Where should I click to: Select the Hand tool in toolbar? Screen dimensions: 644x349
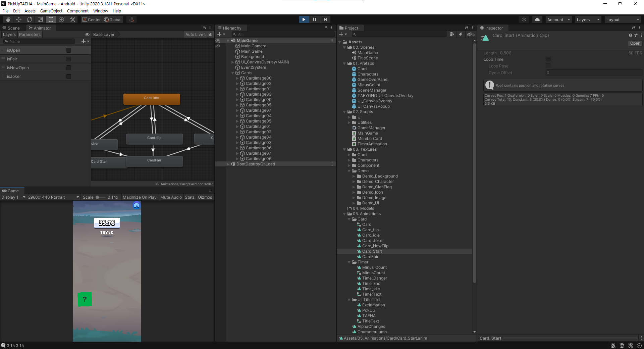8,19
